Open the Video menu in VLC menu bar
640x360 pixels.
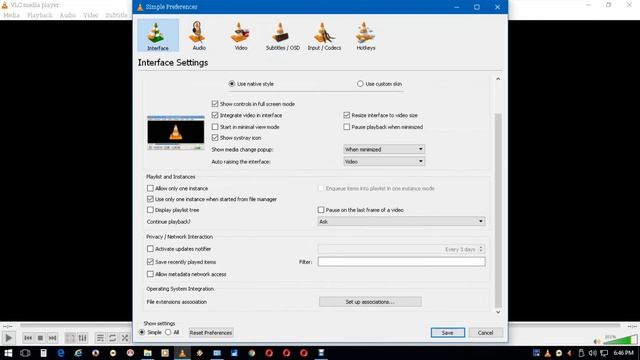[x=91, y=15]
